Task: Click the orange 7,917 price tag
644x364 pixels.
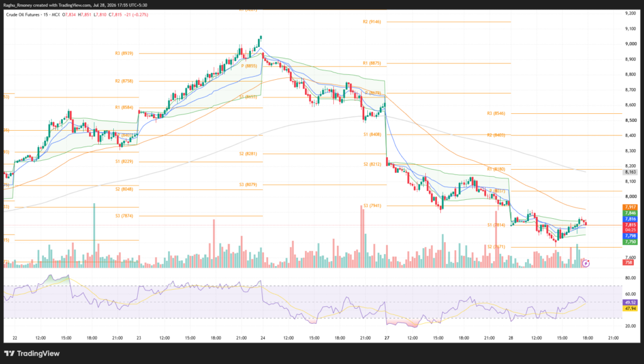Action: click(630, 207)
